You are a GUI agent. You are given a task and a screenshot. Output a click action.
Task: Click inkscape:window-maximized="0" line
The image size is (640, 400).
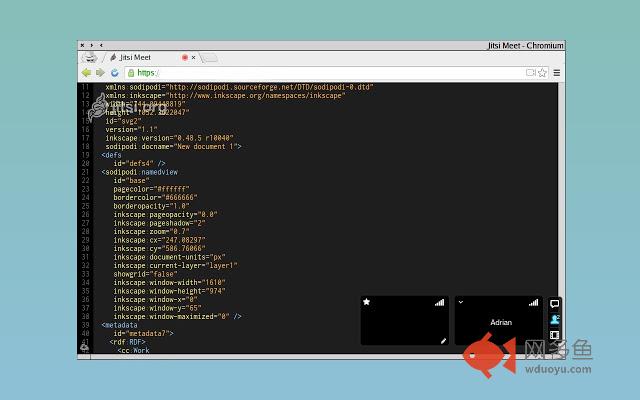pos(178,316)
